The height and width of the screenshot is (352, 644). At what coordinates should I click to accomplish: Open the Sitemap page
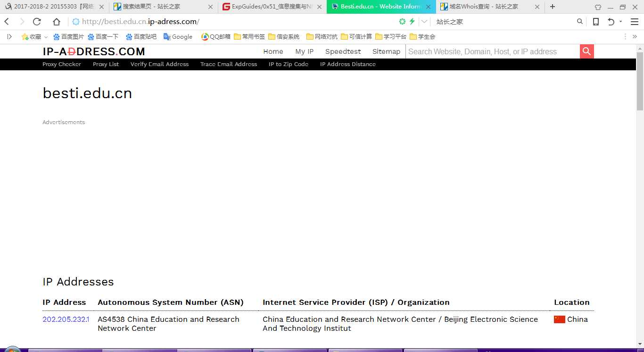coord(386,52)
